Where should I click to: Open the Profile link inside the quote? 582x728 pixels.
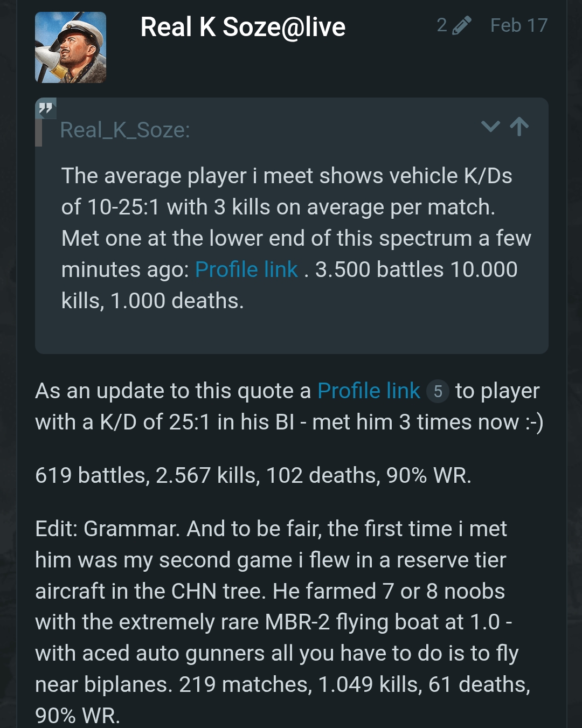(246, 269)
